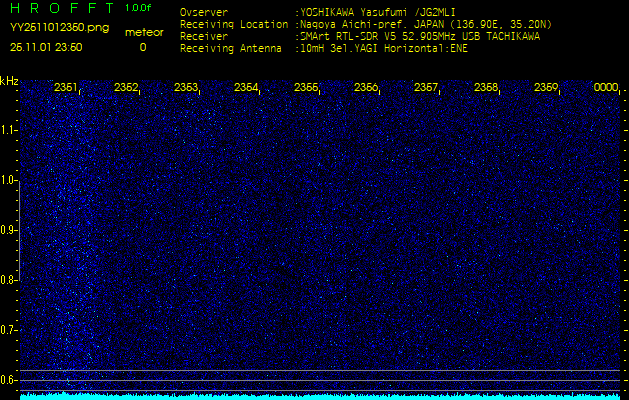The height and width of the screenshot is (400, 629).
Task: Click the meteor count value 0
Action: click(142, 47)
